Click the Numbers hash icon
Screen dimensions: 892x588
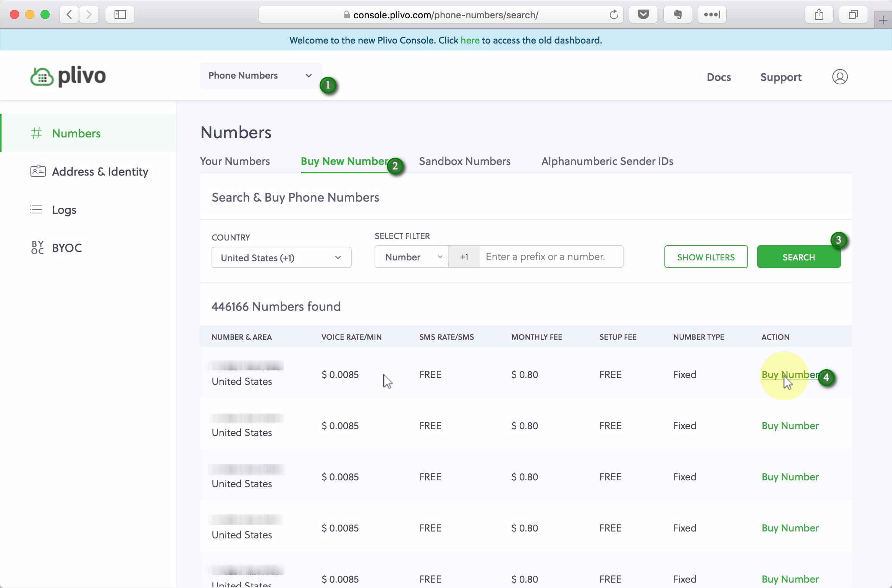[x=37, y=133]
